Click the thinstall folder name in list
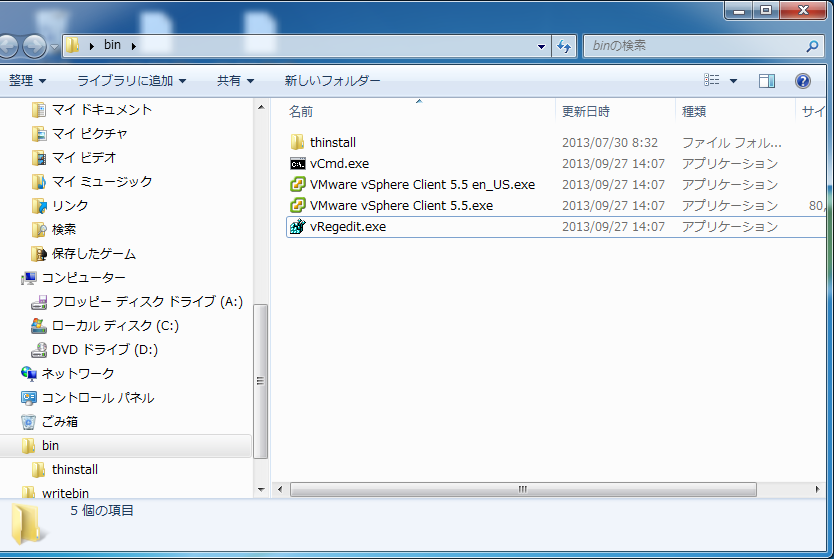The image size is (834, 559). click(x=333, y=143)
